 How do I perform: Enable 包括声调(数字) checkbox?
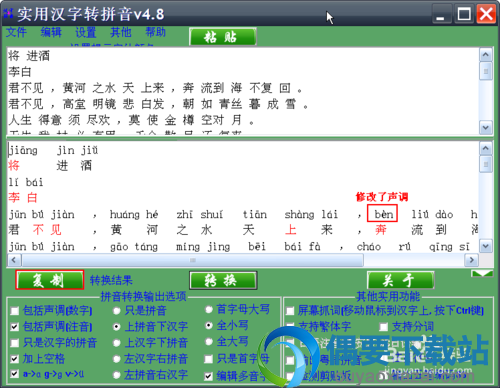[15, 311]
